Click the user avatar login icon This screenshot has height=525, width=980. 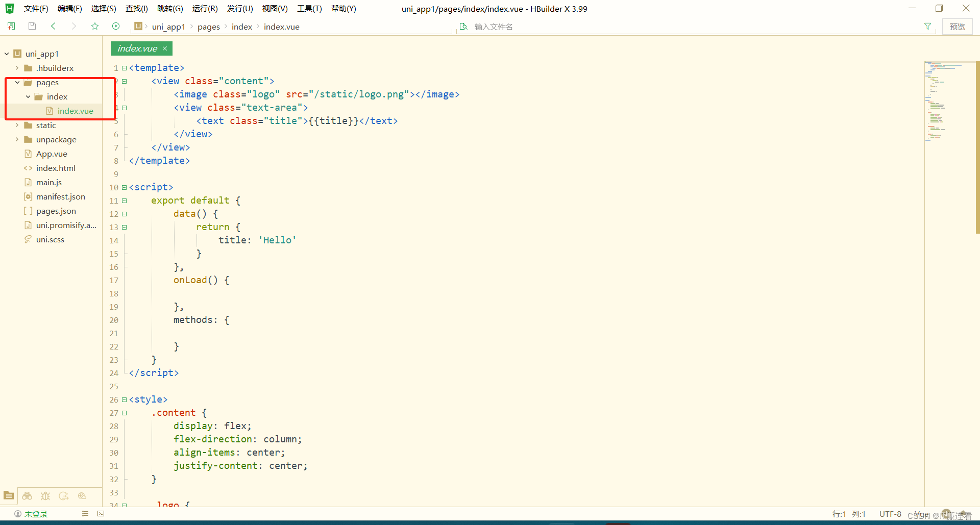click(x=18, y=514)
